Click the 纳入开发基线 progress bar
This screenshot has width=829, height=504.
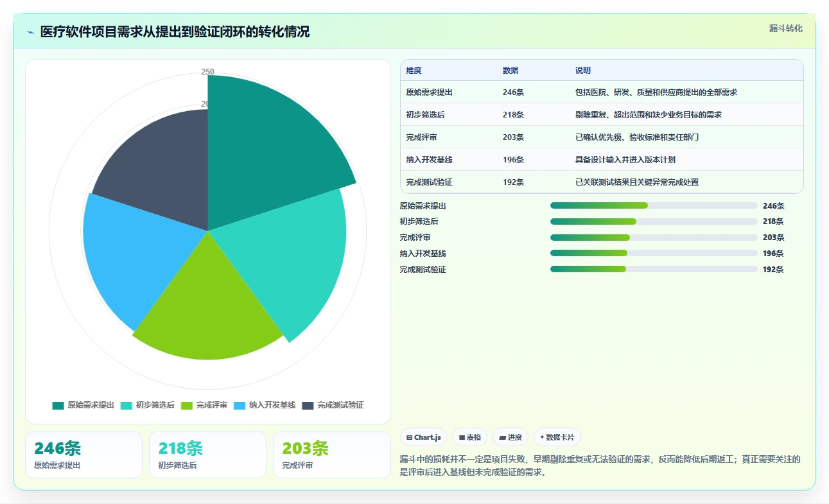654,253
